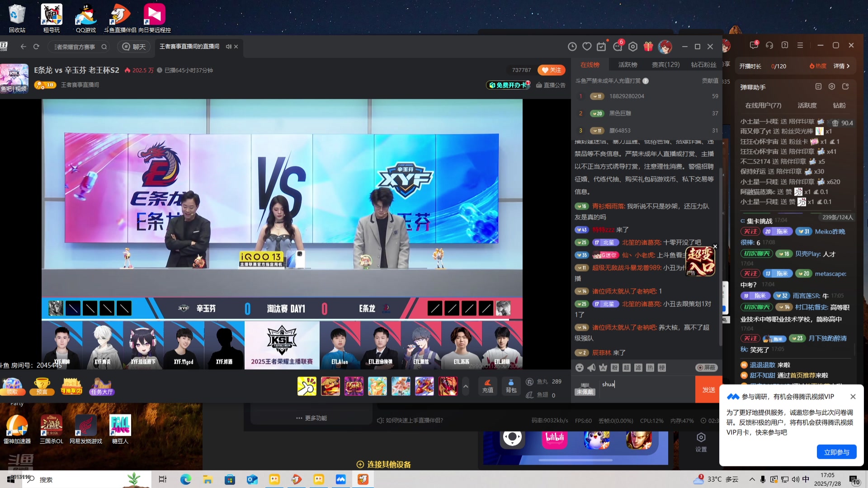Open 弹幕助手 settings hexagon icon
The width and height of the screenshot is (868, 488).
tap(832, 86)
